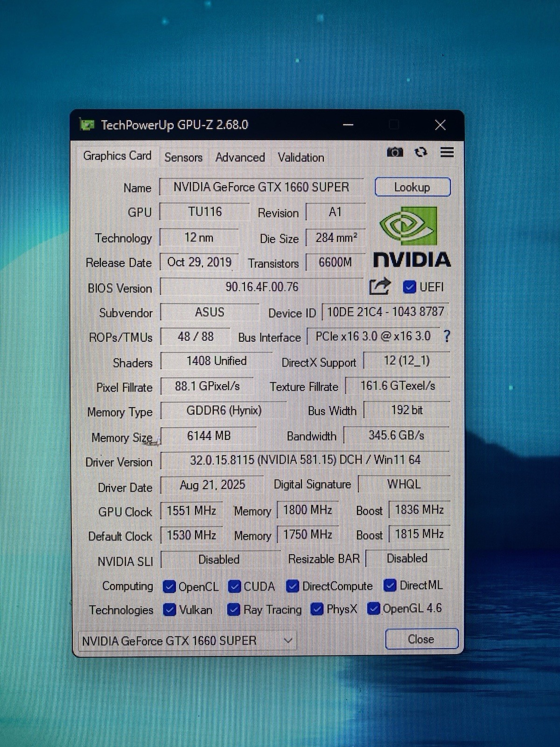Toggle the CUDA checkbox
This screenshot has height=747, width=560.
(x=235, y=586)
